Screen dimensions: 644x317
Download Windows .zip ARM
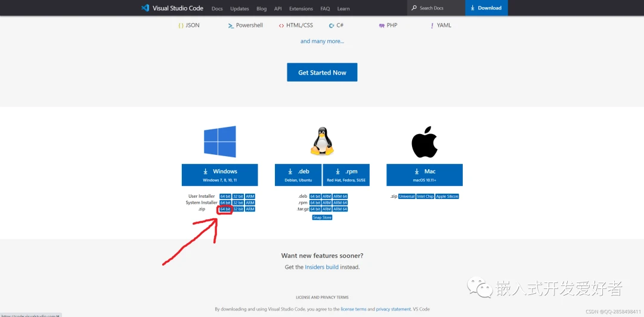pos(250,209)
